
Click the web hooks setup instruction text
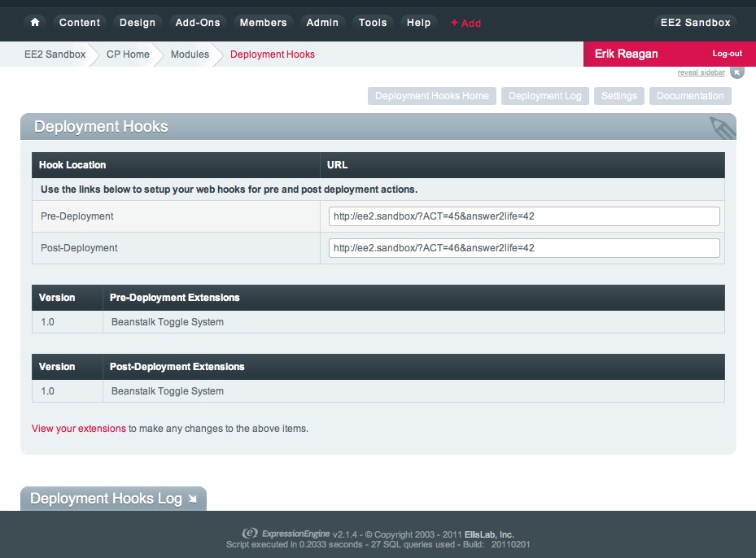tap(229, 190)
